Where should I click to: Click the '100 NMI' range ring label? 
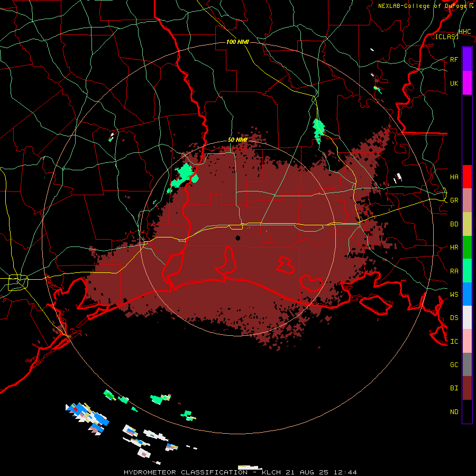pyautogui.click(x=237, y=42)
